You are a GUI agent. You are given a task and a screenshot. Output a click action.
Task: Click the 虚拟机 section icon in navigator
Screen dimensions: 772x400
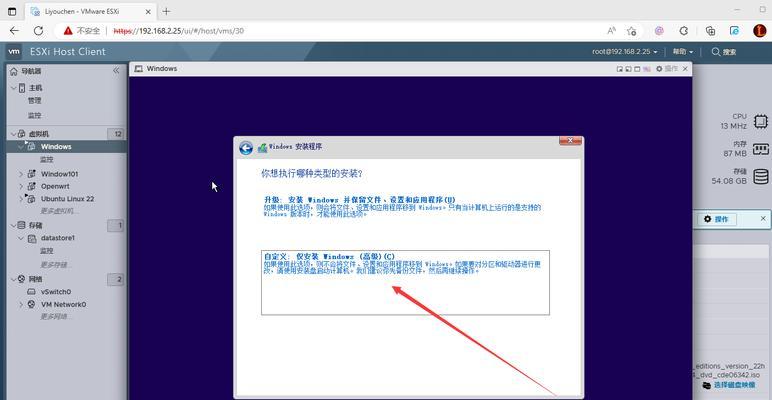[x=22, y=133]
